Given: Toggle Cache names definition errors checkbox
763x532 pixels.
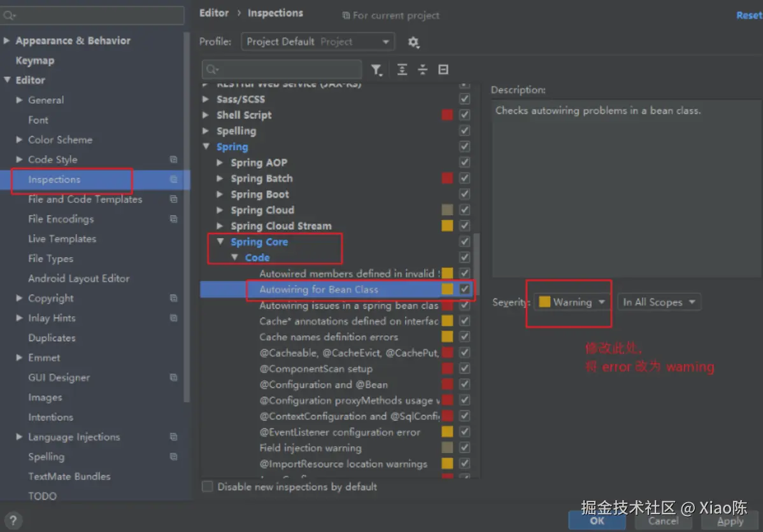Looking at the screenshot, I should click(465, 337).
